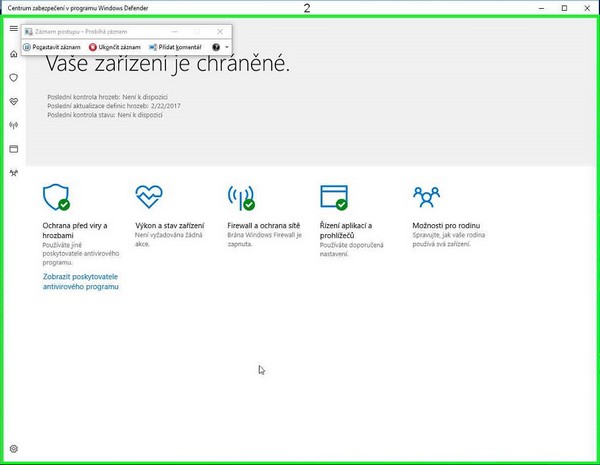Open the app and browser control sidebar icon
The image size is (600, 465).
pyautogui.click(x=14, y=149)
